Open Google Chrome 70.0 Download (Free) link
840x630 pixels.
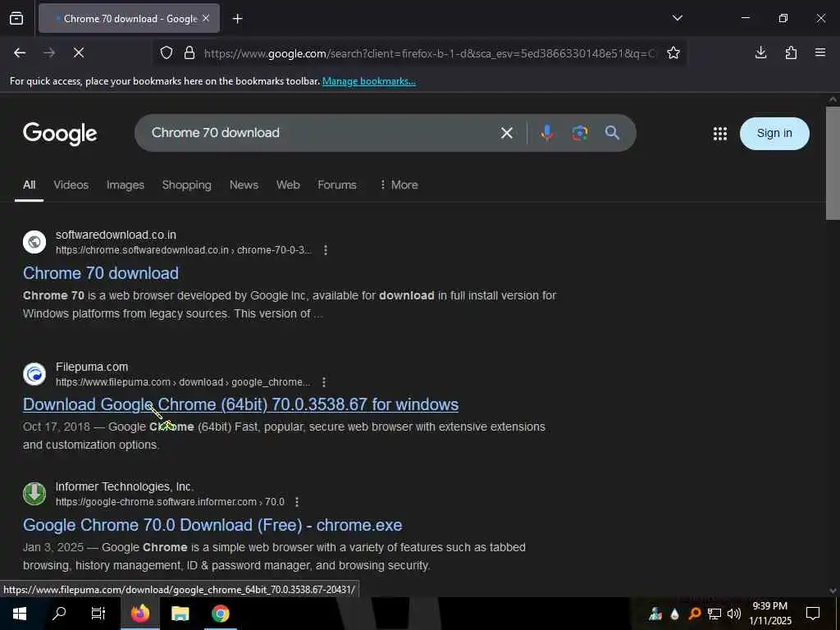point(212,525)
